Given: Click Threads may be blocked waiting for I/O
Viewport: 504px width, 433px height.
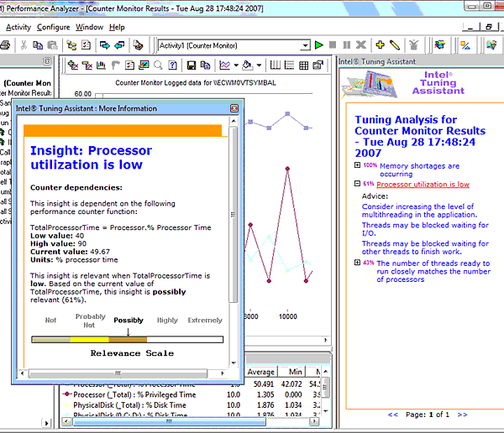Looking at the screenshot, I should (425, 229).
